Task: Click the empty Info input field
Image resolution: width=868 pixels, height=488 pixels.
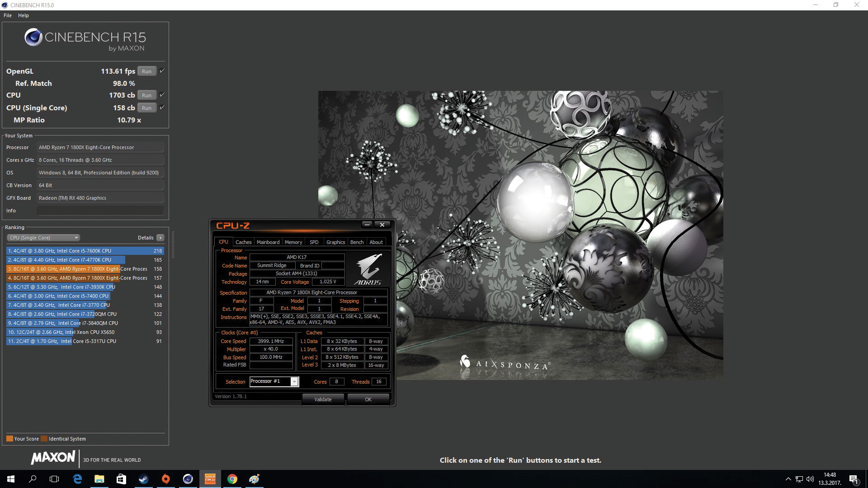Action: 100,211
